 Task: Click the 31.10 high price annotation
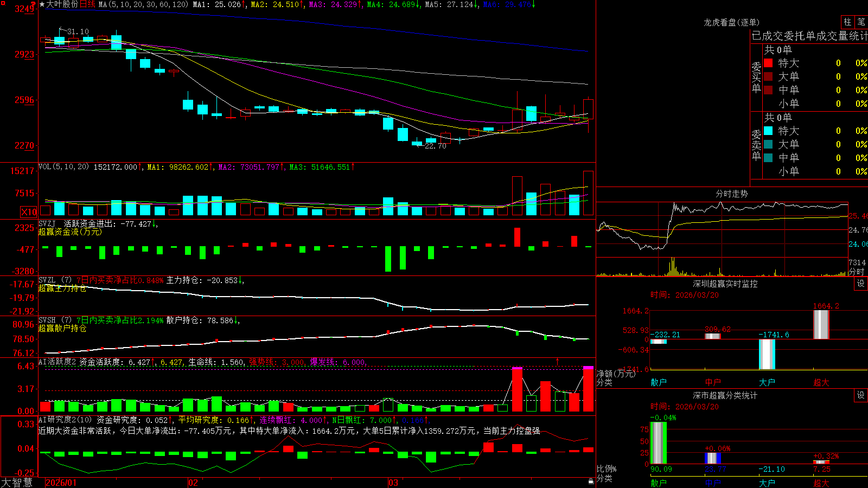(x=78, y=32)
